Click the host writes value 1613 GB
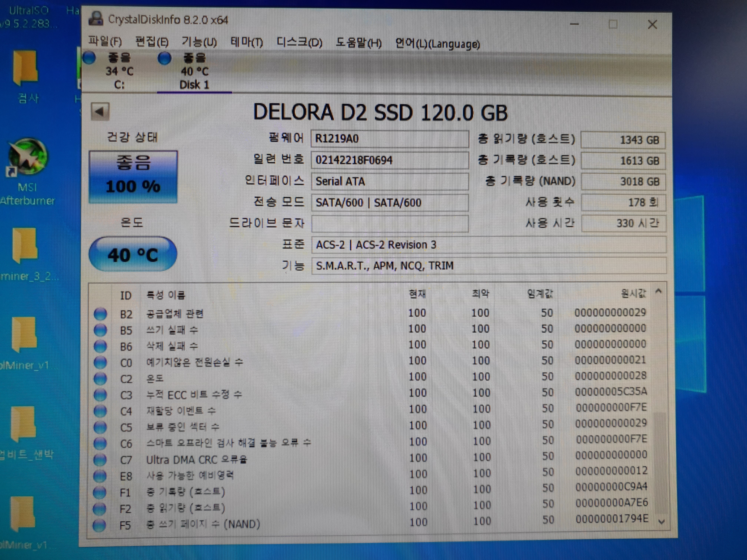This screenshot has width=747, height=560. click(623, 161)
